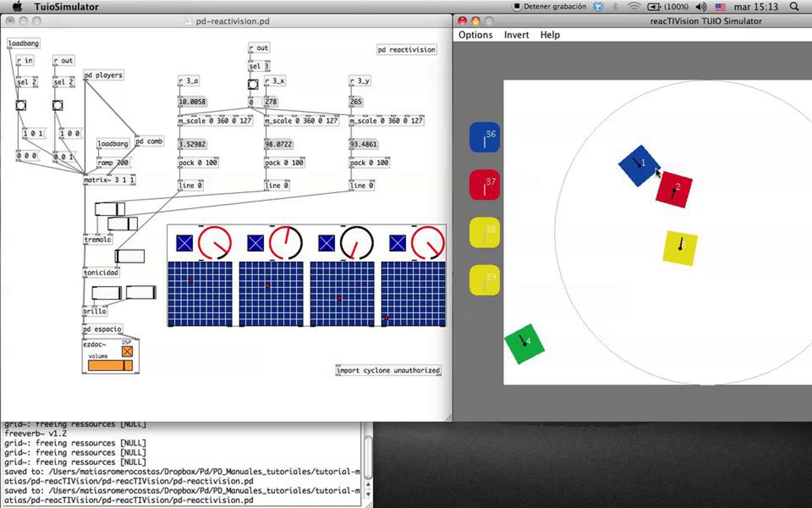This screenshot has width=812, height=508.
Task: Open the Options menu
Action: point(475,35)
